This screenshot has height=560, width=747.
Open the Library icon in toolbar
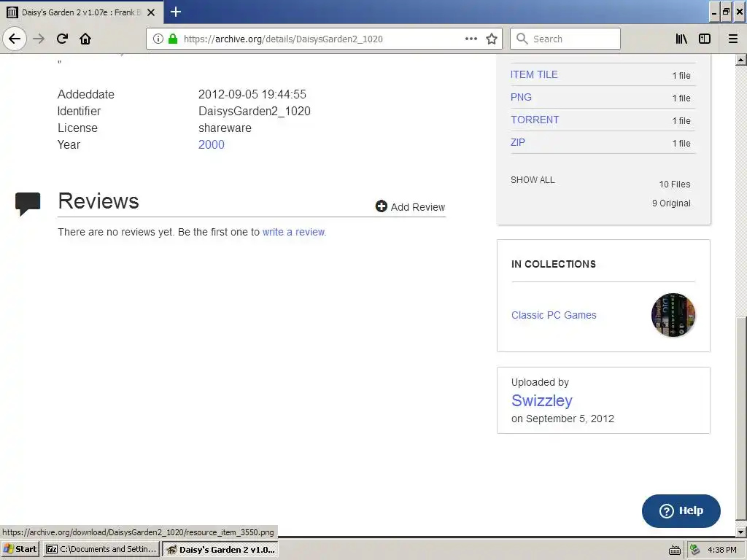[681, 39]
